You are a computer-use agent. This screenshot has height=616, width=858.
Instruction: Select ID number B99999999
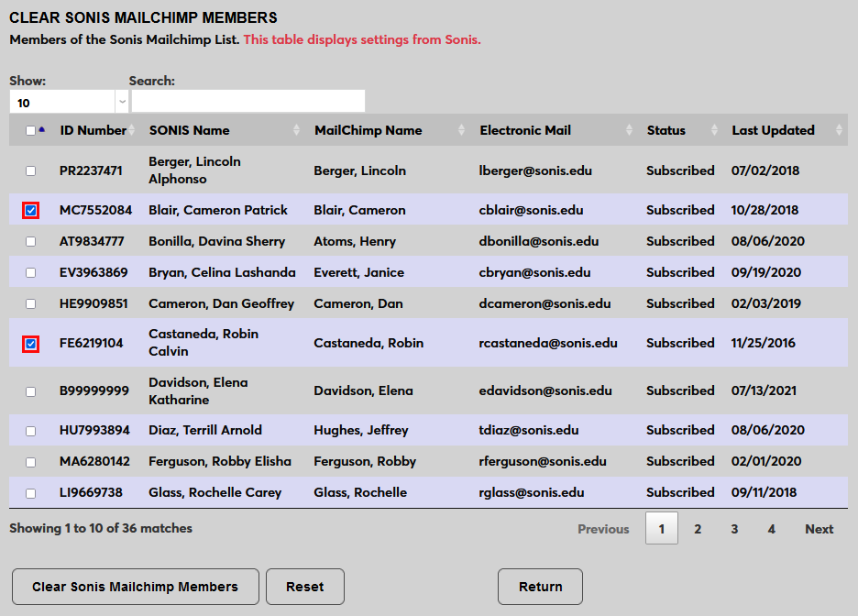[94, 390]
